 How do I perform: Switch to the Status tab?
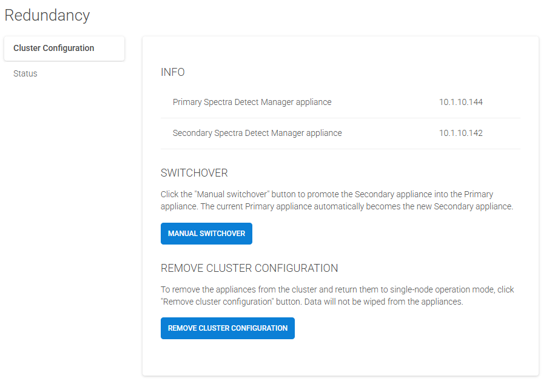[x=25, y=73]
